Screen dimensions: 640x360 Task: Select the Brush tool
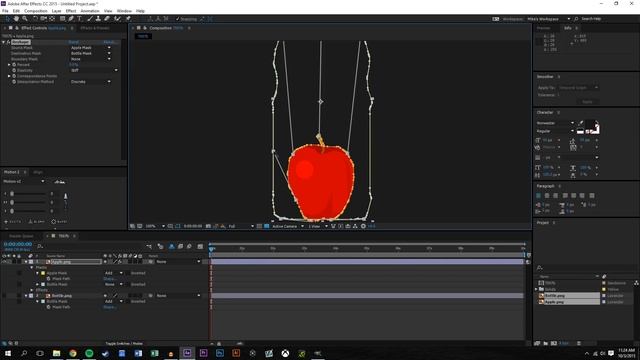89,19
